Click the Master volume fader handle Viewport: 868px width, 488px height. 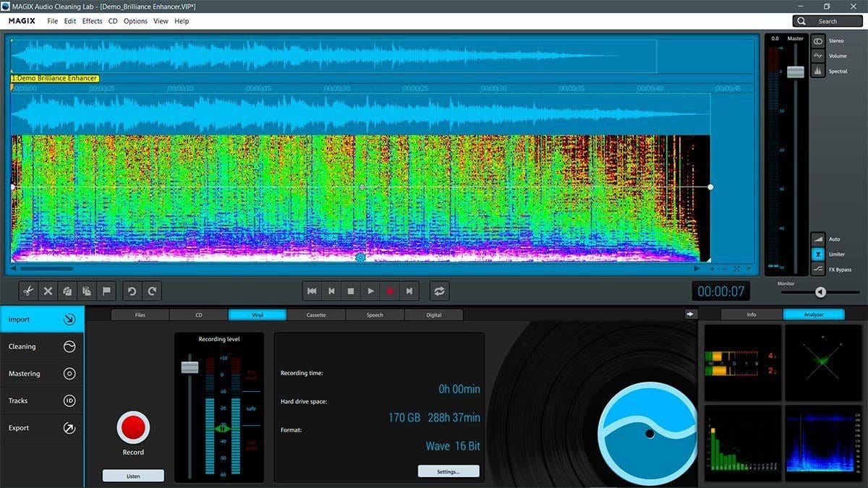tap(796, 72)
